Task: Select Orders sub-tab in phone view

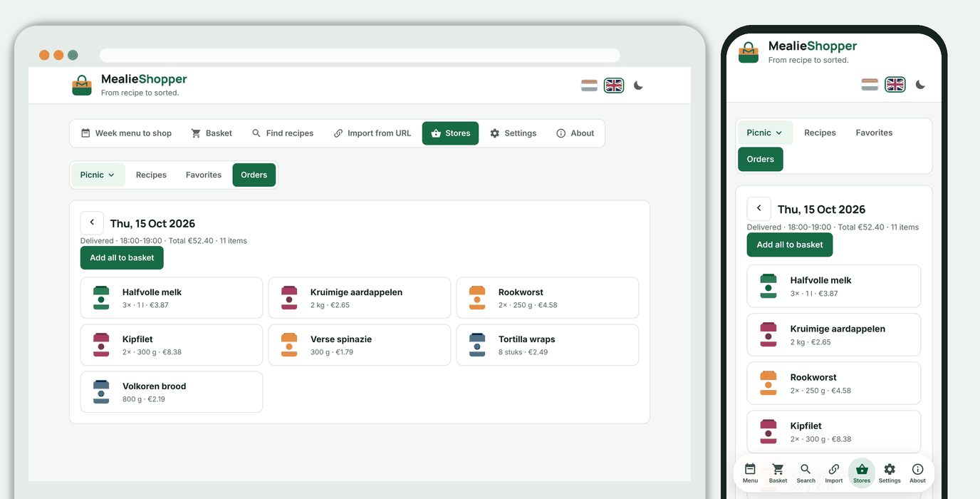Action: point(761,159)
